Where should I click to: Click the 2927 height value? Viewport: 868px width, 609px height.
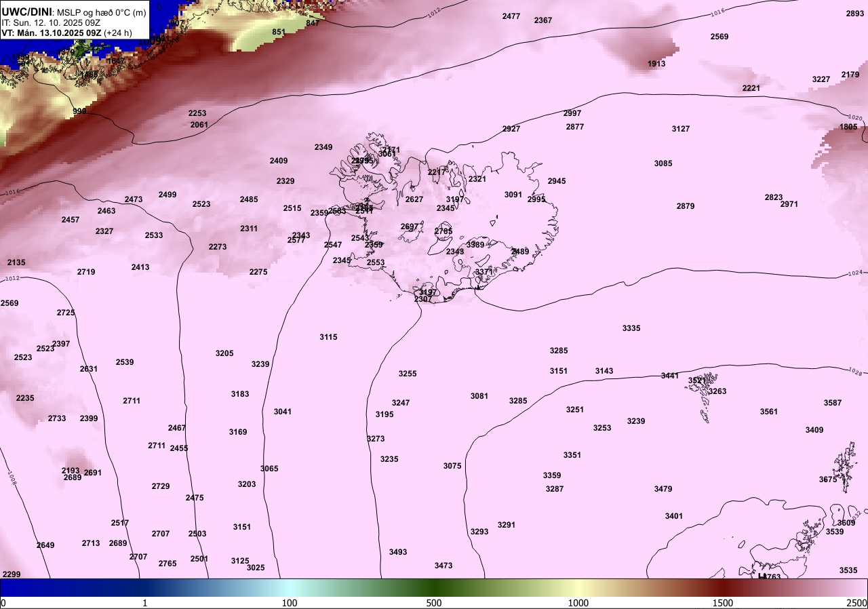(x=511, y=129)
